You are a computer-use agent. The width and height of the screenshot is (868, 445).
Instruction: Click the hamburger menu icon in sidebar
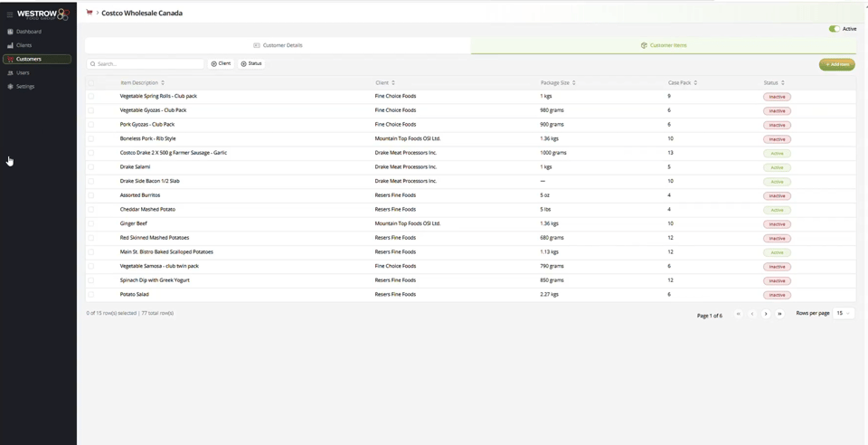9,14
